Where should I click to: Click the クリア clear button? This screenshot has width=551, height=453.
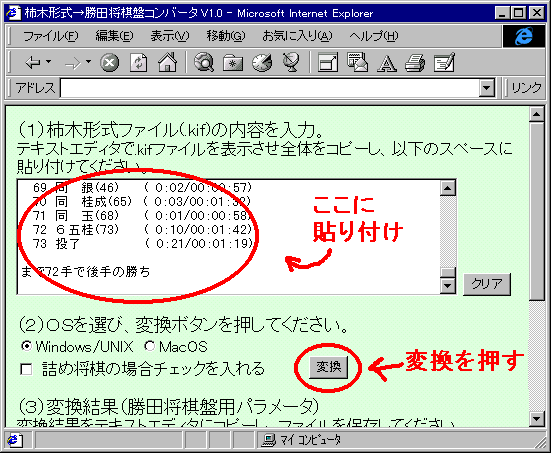[487, 284]
